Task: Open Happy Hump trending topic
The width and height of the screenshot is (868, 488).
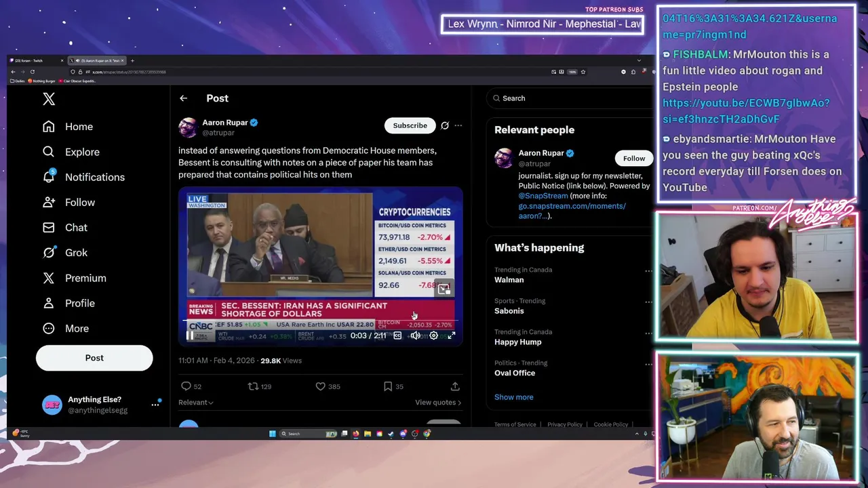Action: 518,342
